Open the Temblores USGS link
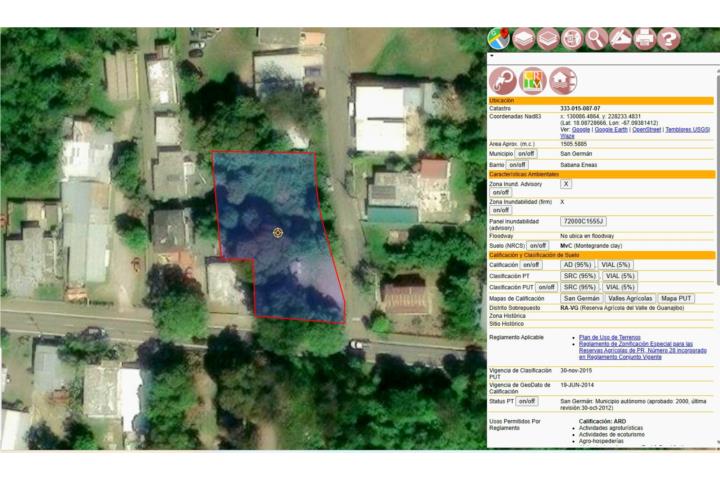720x480 pixels. point(687,129)
